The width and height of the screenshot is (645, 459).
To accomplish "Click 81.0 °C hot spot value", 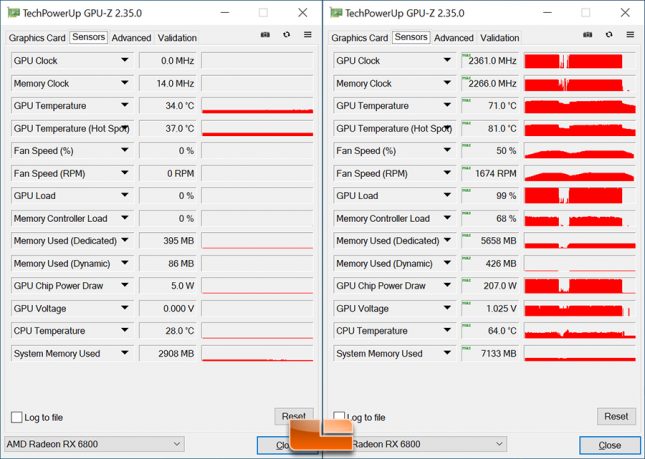I will click(490, 129).
